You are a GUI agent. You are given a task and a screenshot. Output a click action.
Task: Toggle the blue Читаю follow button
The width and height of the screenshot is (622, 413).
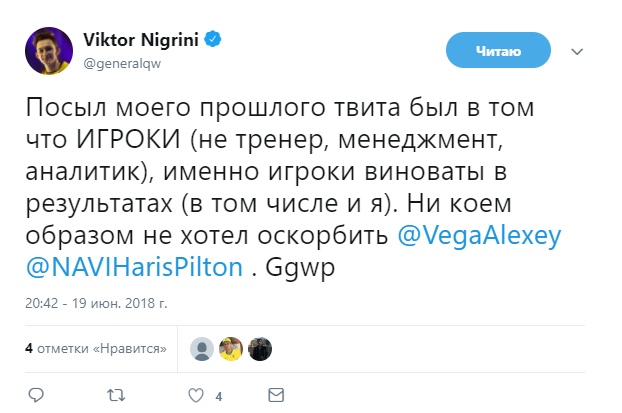[498, 50]
